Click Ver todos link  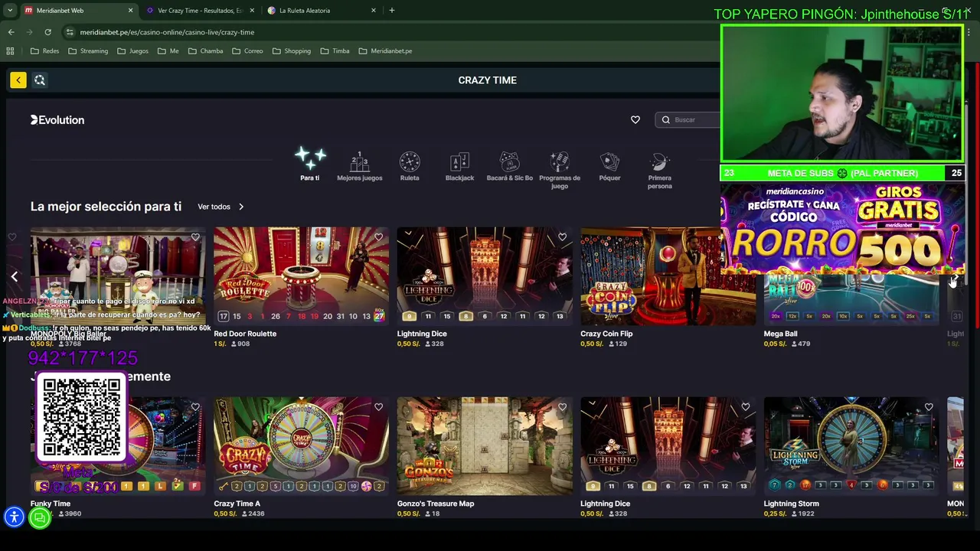(214, 207)
